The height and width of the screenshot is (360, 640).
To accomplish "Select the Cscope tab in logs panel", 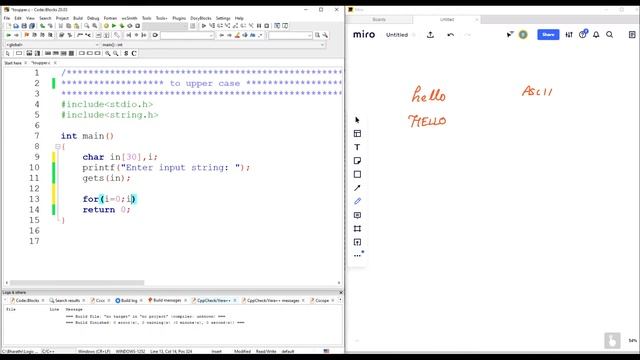I will point(322,300).
